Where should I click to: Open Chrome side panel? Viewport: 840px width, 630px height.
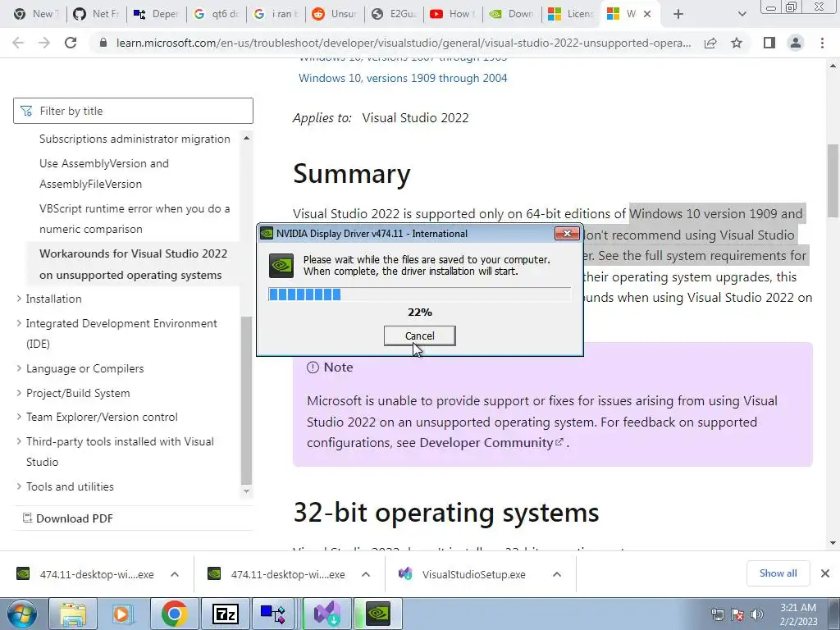tap(769, 43)
